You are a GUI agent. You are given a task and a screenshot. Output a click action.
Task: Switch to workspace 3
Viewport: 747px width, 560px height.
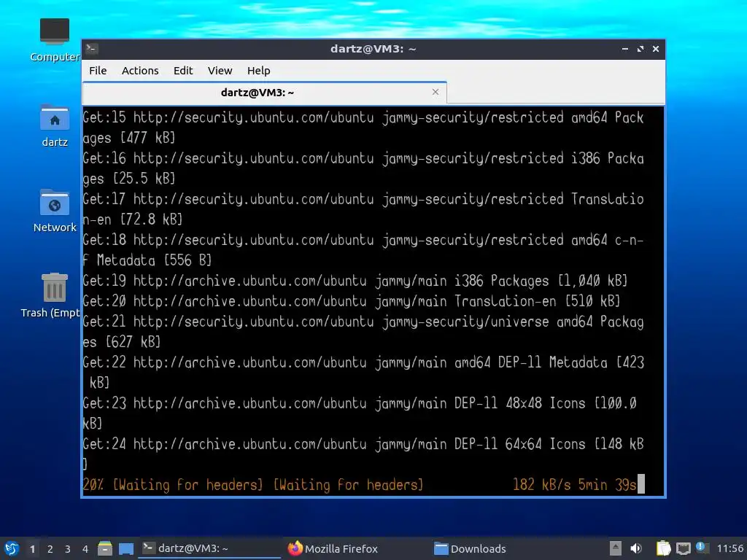(x=68, y=549)
